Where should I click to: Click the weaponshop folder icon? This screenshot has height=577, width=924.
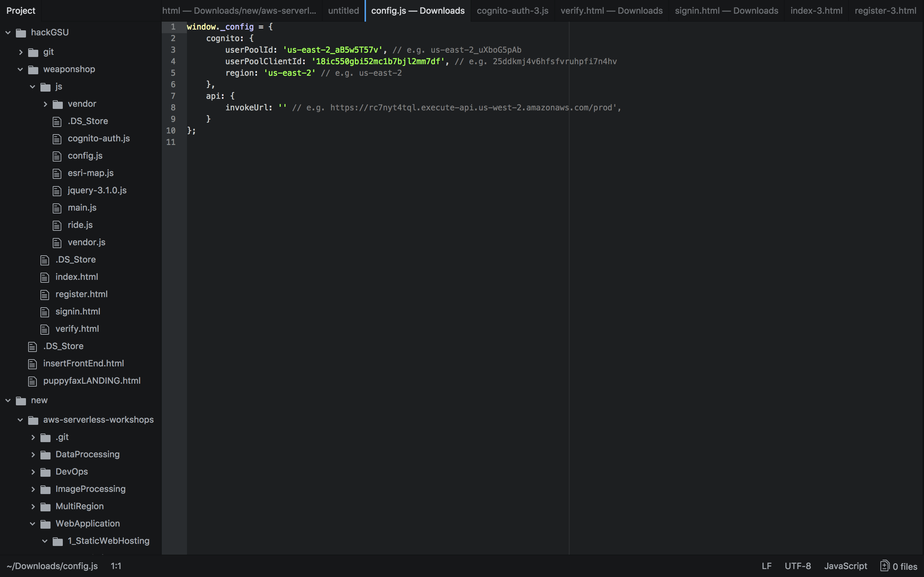(x=33, y=70)
